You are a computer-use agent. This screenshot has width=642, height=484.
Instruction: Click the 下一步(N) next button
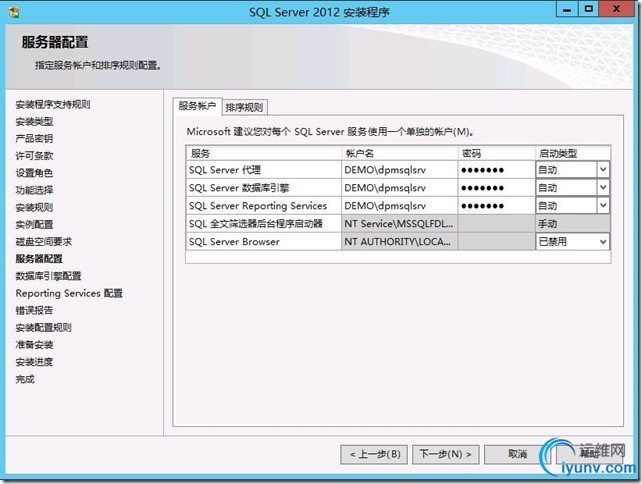pos(445,454)
